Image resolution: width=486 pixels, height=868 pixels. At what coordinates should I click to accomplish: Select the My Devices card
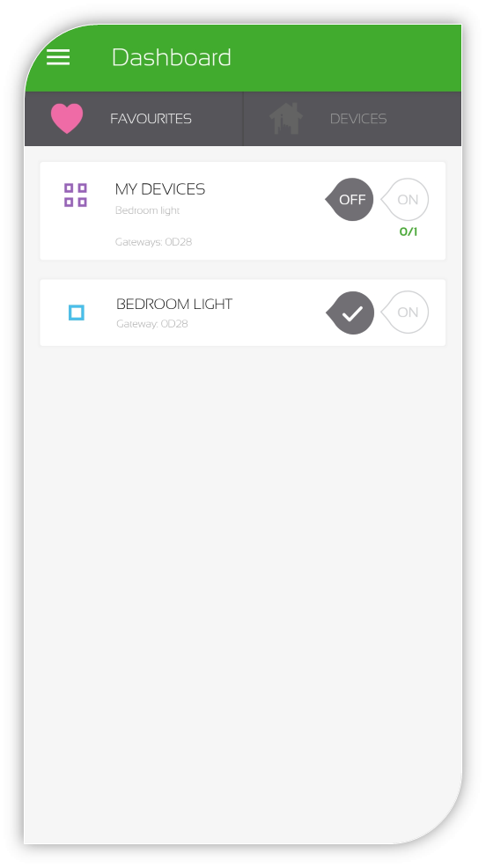pyautogui.click(x=243, y=211)
